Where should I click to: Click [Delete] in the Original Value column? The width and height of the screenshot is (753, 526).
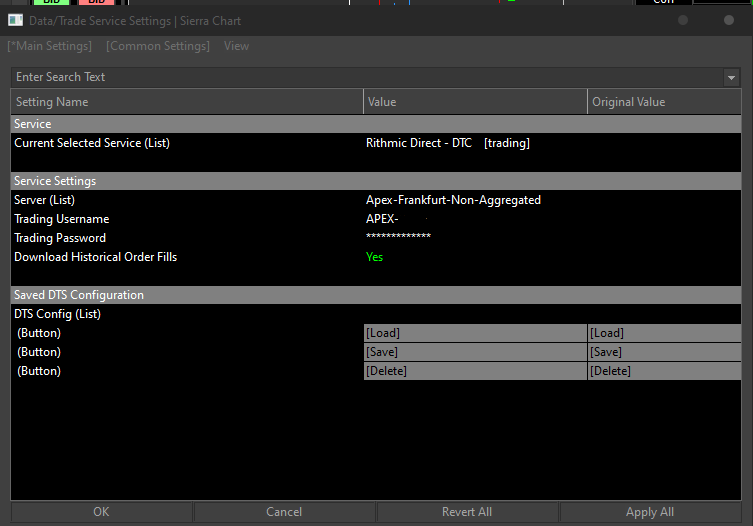click(x=665, y=371)
